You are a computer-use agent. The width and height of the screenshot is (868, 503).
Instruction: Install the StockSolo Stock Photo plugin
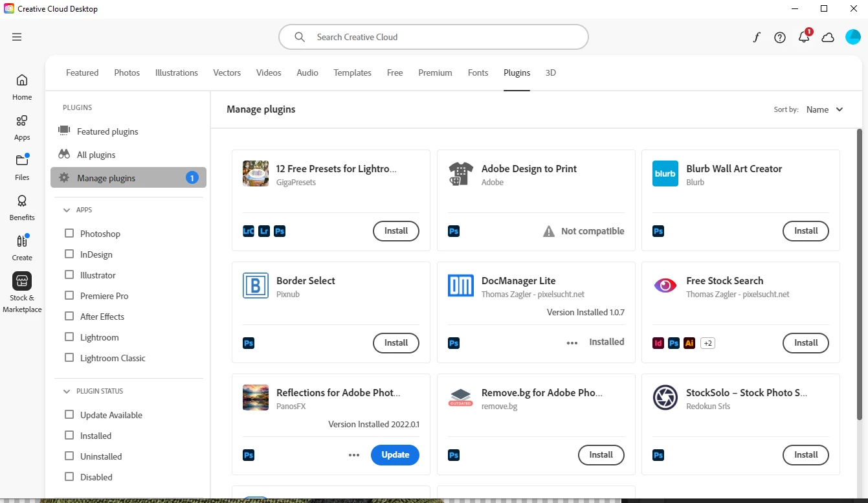pyautogui.click(x=806, y=455)
